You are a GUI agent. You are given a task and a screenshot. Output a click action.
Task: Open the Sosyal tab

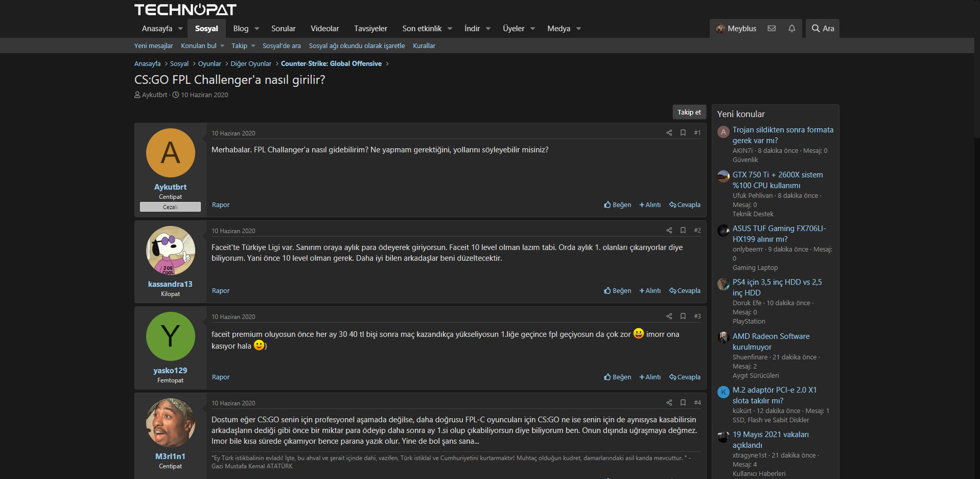pyautogui.click(x=206, y=29)
